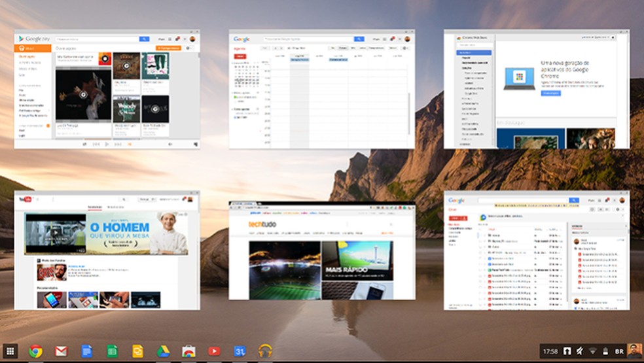Viewport: 644px width, 363px height.
Task: Open Google Slides from the shelf
Action: click(x=137, y=351)
